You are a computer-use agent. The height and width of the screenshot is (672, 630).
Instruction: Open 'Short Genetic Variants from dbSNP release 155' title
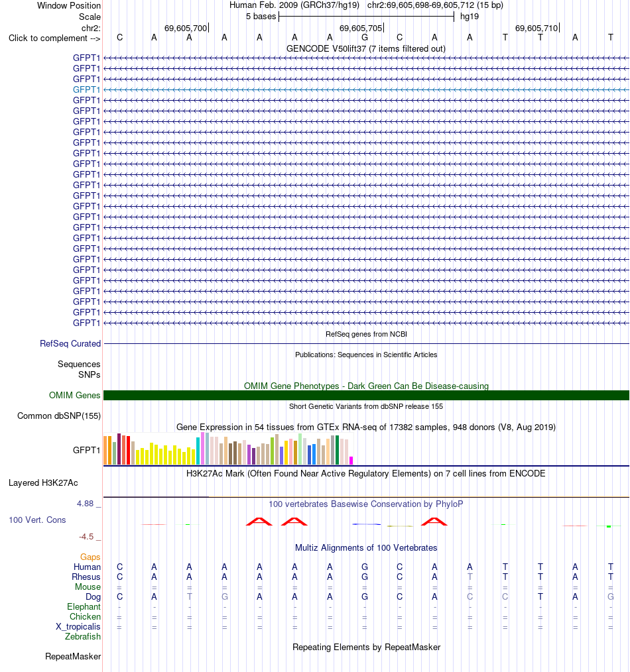tap(366, 406)
